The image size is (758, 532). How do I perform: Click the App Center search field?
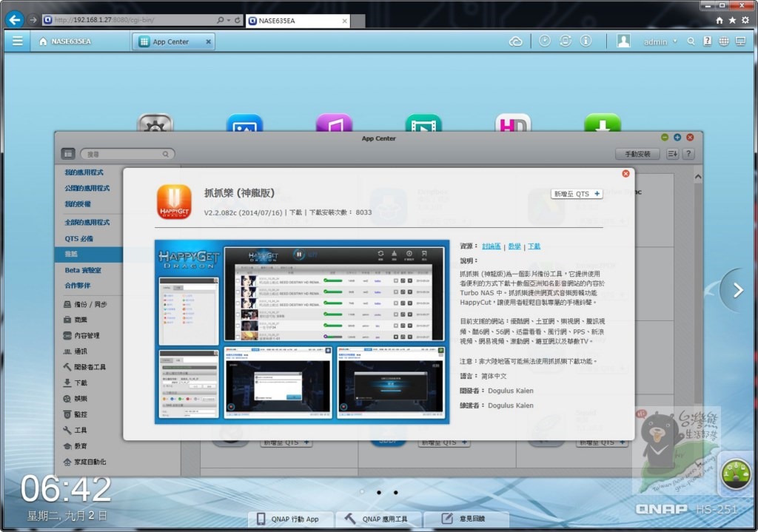[127, 154]
